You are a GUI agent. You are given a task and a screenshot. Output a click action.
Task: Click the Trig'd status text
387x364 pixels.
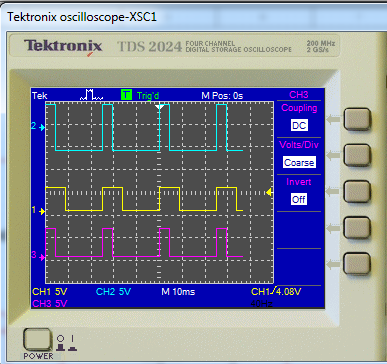coord(148,96)
